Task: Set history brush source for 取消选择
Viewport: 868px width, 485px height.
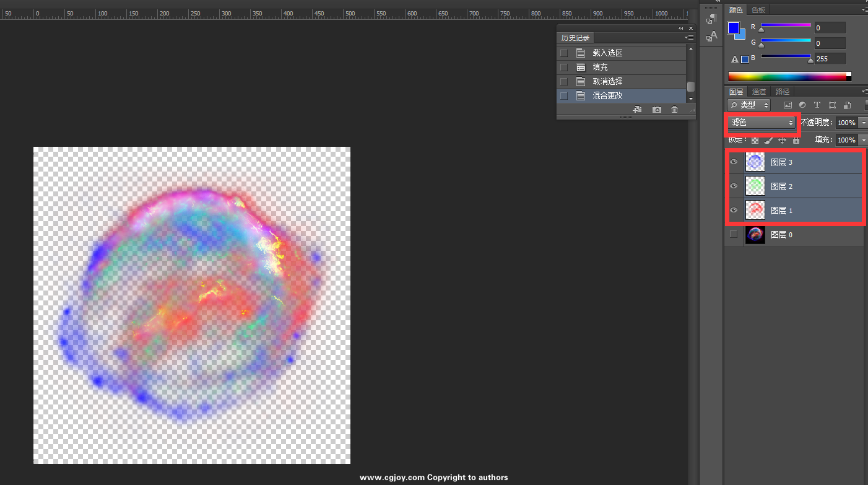Action: [564, 82]
